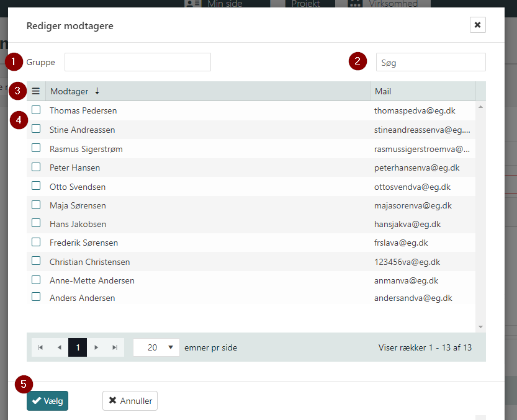Open the column menu hamburger icon
517x420 pixels.
point(36,91)
